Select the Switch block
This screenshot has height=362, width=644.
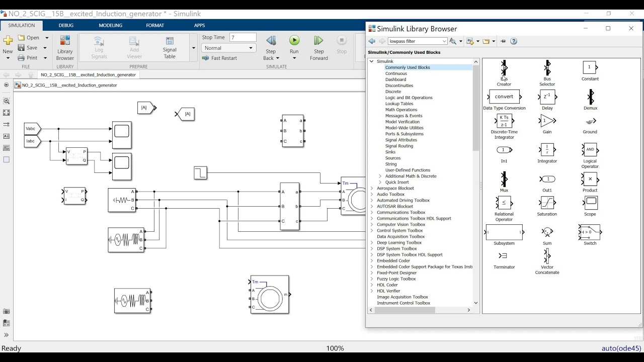[x=590, y=232]
